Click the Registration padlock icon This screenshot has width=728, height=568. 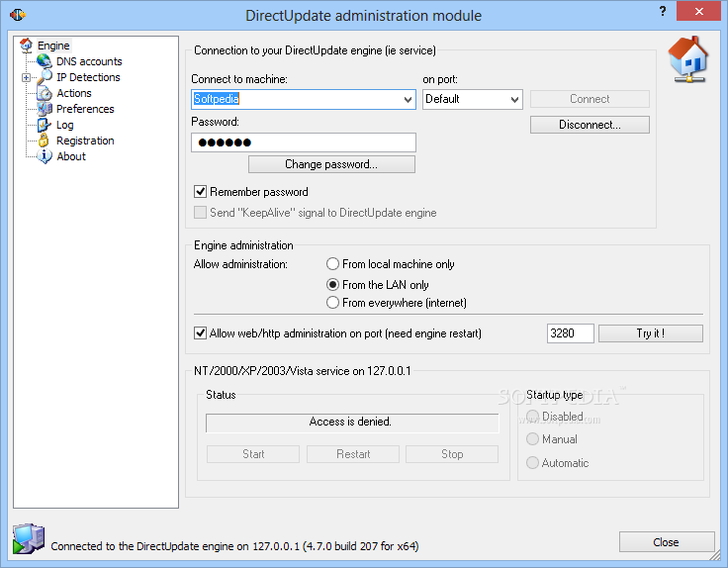coord(44,141)
